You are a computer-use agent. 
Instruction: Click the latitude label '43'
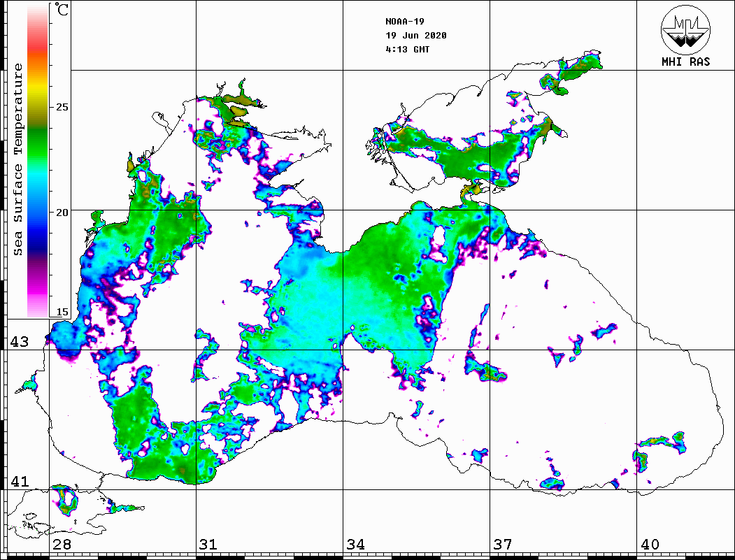[20, 342]
